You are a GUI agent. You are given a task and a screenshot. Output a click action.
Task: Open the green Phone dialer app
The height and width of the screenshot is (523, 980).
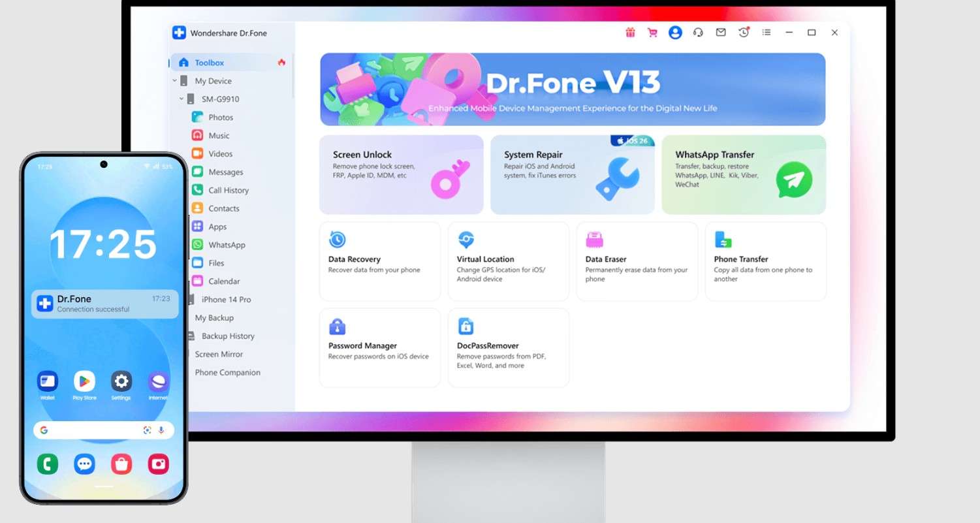coord(48,464)
